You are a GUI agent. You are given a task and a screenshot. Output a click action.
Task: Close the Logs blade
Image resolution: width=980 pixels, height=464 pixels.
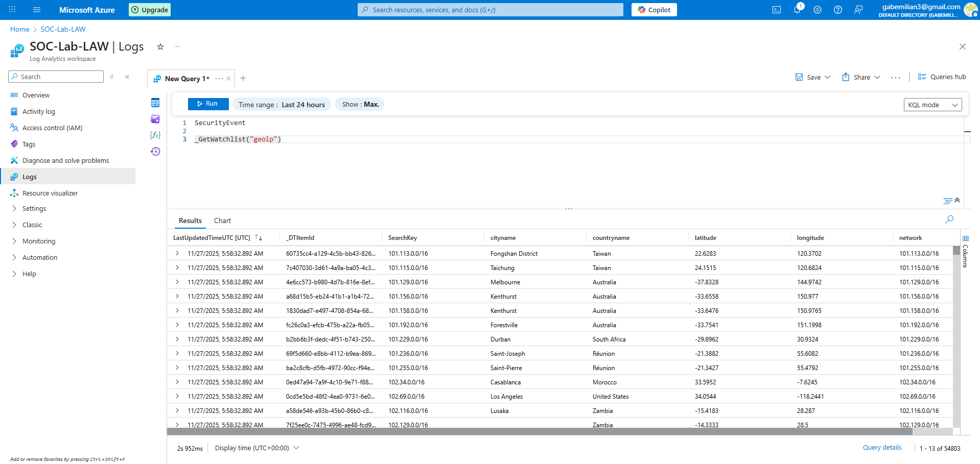click(x=963, y=46)
